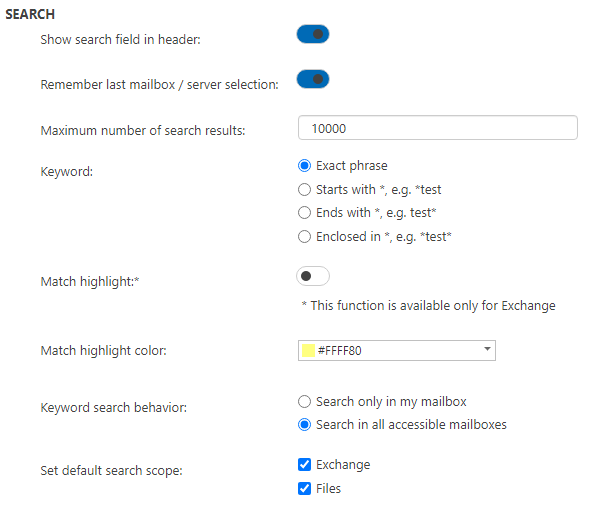Viewport: 601px width, 510px height.
Task: Click the 'Keyword search behavior:' label
Action: pyautogui.click(x=115, y=408)
